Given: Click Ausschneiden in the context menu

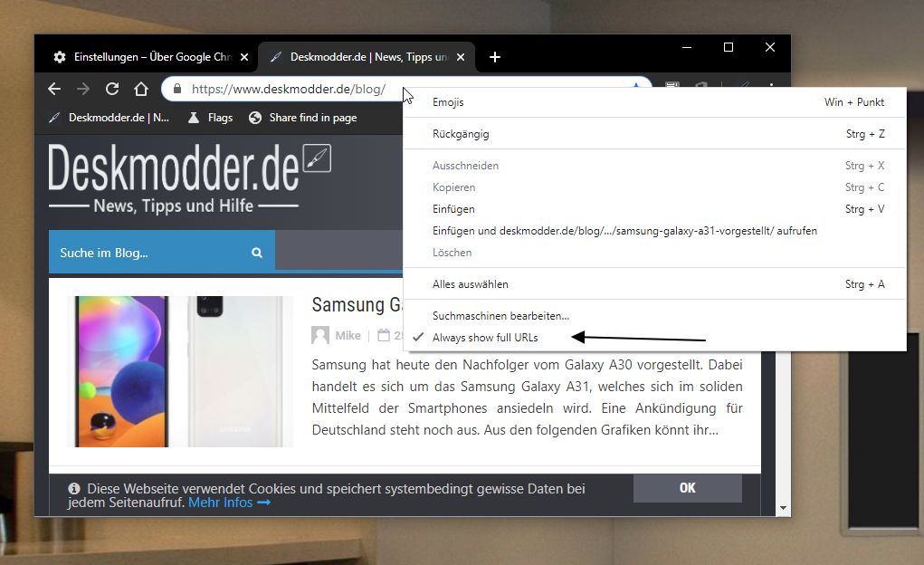Looking at the screenshot, I should coord(654,165).
